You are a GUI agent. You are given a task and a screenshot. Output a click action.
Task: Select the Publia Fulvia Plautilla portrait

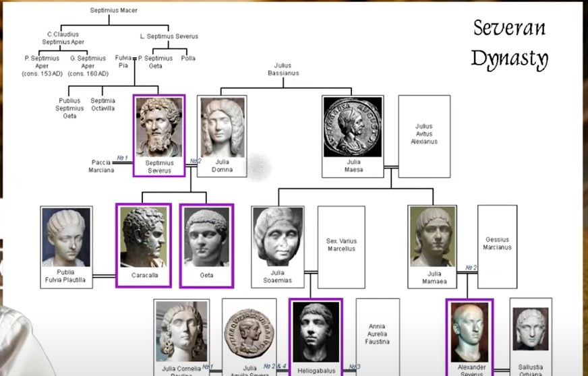(66, 238)
